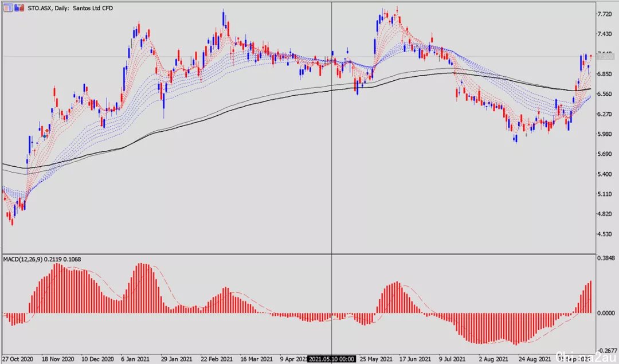Click the 2 Aug 2021 date label
Image resolution: width=619 pixels, height=364 pixels.
[x=493, y=359]
